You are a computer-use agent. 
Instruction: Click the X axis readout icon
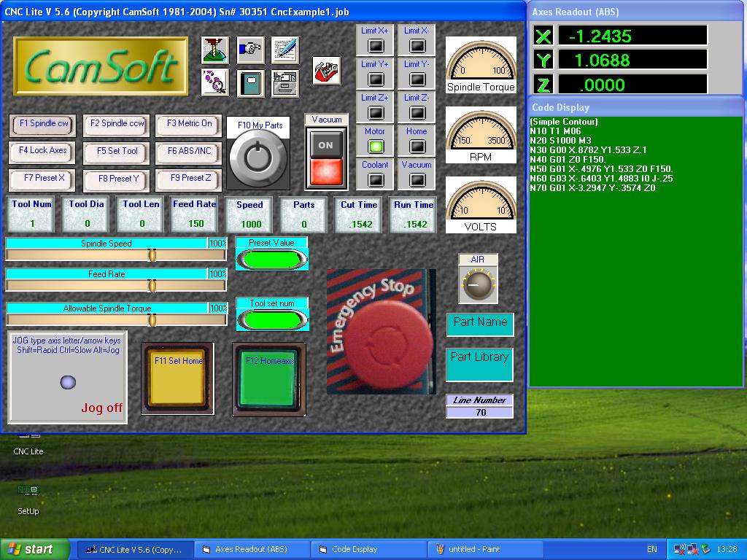point(543,36)
